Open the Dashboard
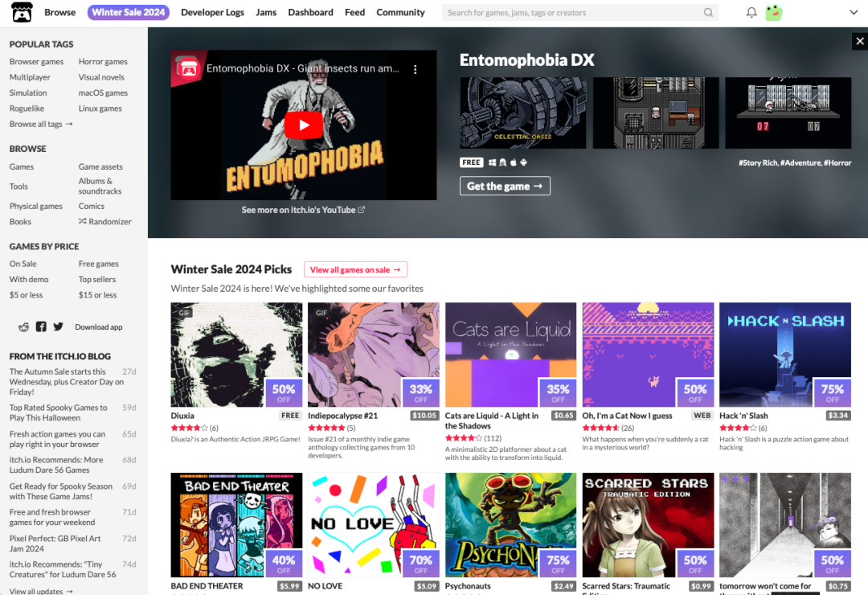The image size is (868, 595). (310, 12)
